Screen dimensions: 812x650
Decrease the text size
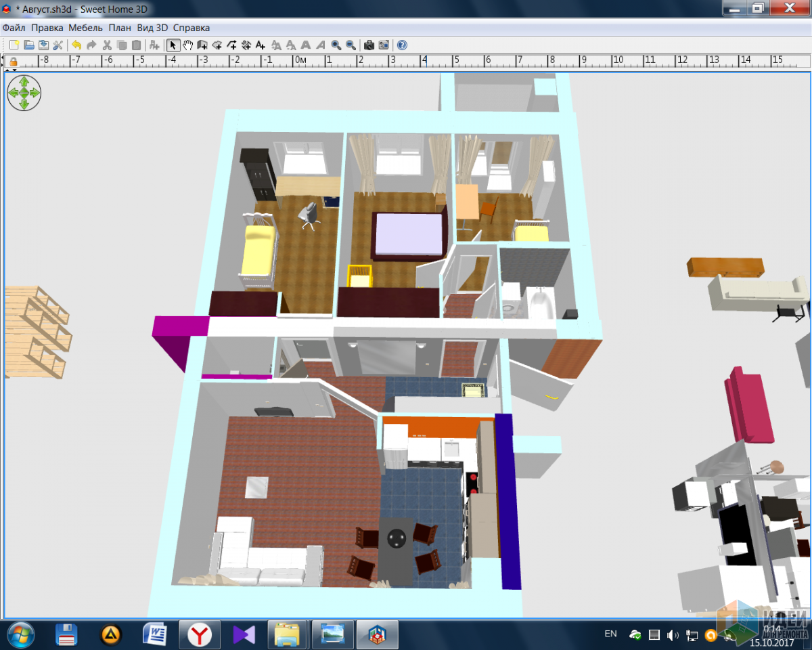point(291,45)
